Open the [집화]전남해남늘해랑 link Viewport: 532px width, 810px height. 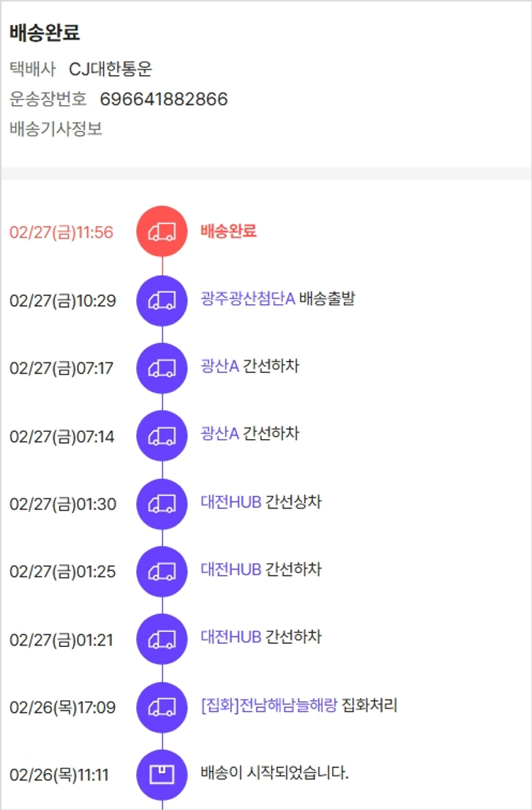(x=269, y=706)
